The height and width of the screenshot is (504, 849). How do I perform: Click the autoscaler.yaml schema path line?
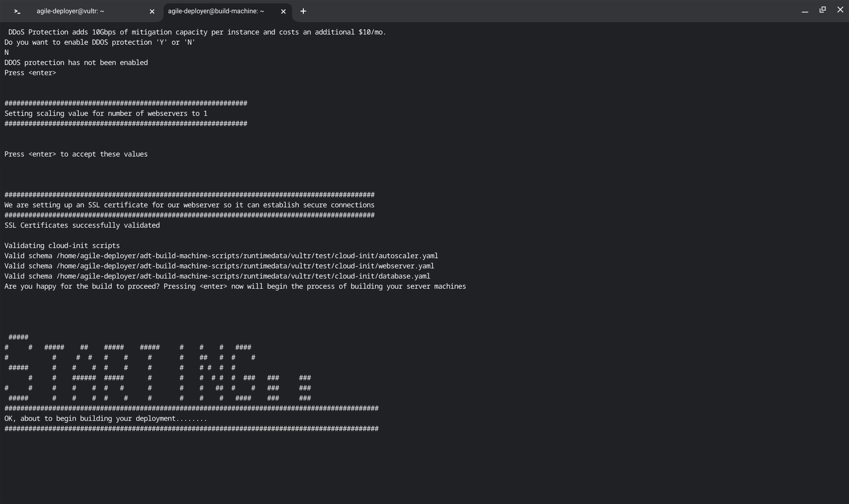click(221, 256)
